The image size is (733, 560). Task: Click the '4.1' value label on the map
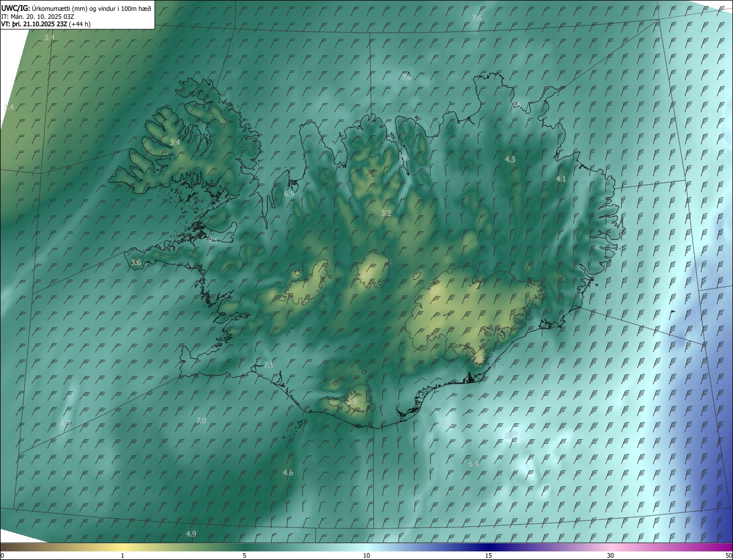coord(561,179)
